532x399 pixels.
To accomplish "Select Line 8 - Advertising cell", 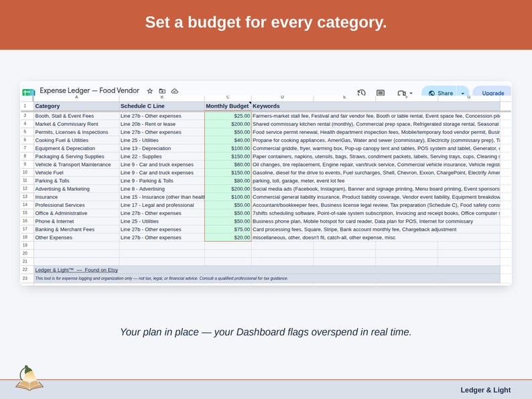I will point(162,189).
